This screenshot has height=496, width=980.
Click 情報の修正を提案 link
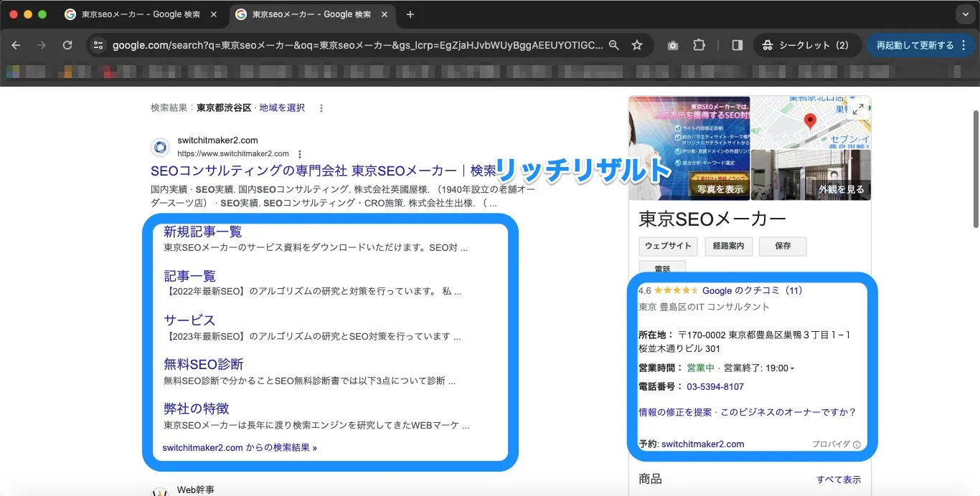675,412
